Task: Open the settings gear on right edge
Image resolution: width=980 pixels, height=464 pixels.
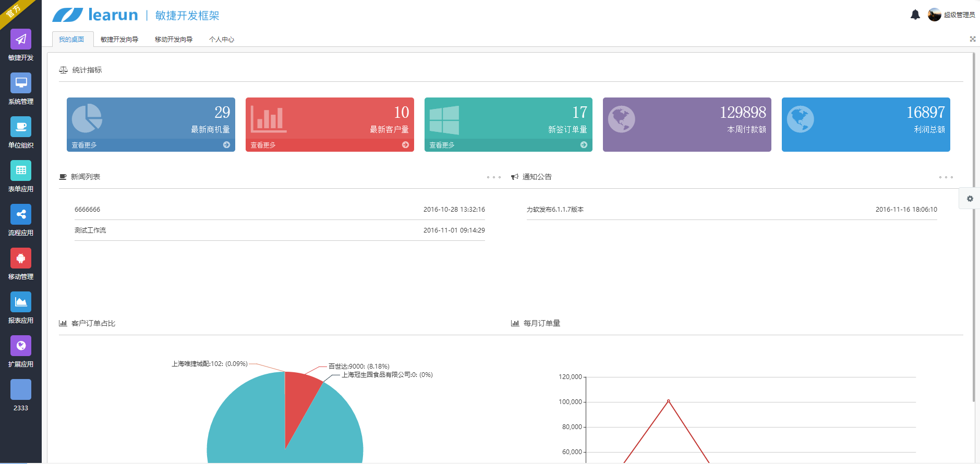Action: 970,199
